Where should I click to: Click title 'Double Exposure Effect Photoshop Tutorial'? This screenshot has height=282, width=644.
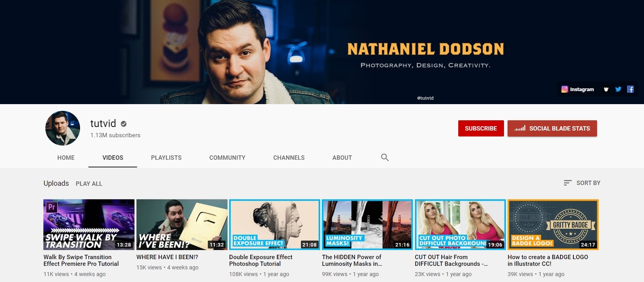click(261, 260)
